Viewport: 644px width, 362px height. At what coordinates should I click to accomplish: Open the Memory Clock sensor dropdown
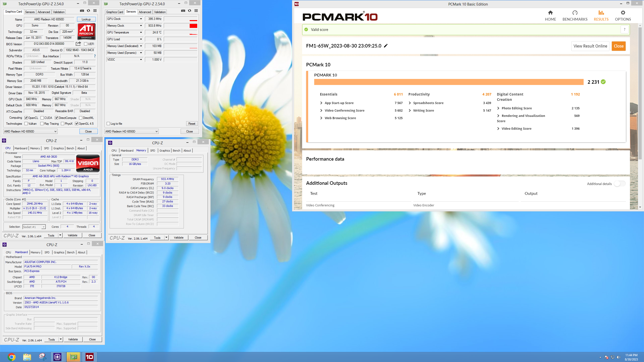[x=141, y=26]
